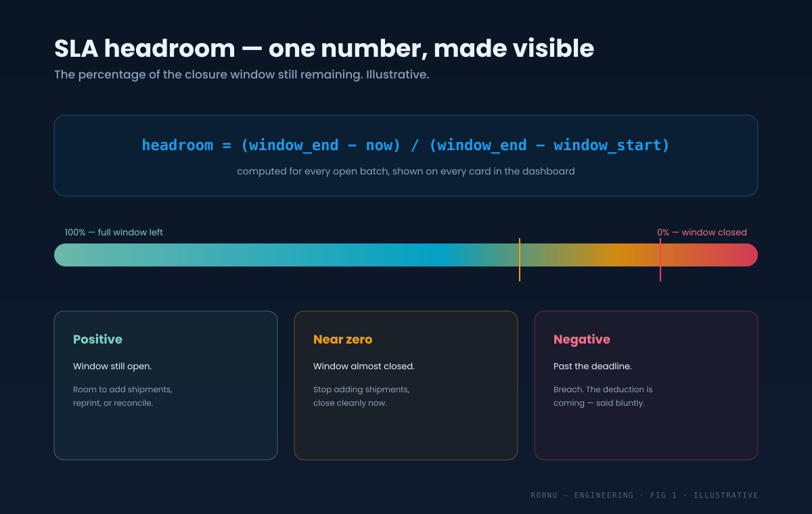Click the '100% — full window left' label

(114, 232)
